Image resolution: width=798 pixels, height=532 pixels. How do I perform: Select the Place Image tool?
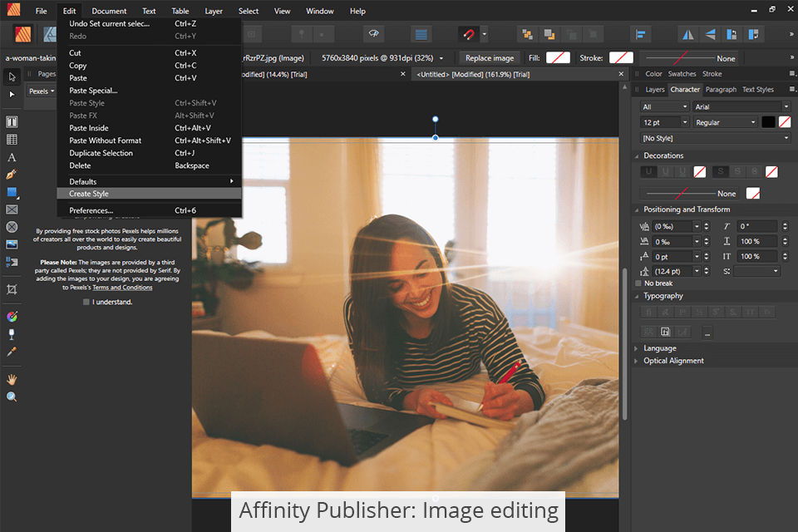12,244
